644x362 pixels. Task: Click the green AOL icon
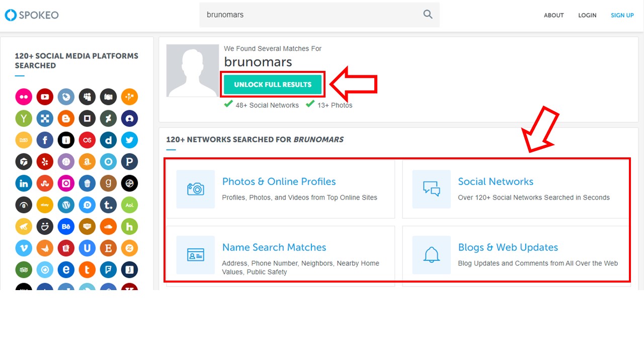[x=129, y=205]
